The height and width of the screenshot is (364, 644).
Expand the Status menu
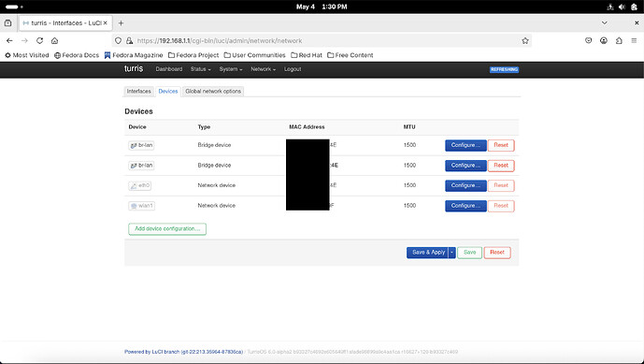click(x=200, y=69)
